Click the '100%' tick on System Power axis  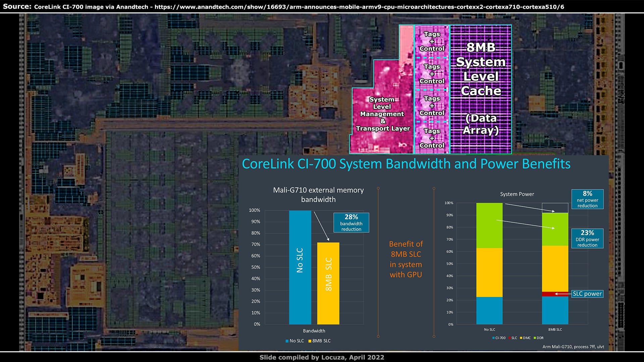coord(449,203)
